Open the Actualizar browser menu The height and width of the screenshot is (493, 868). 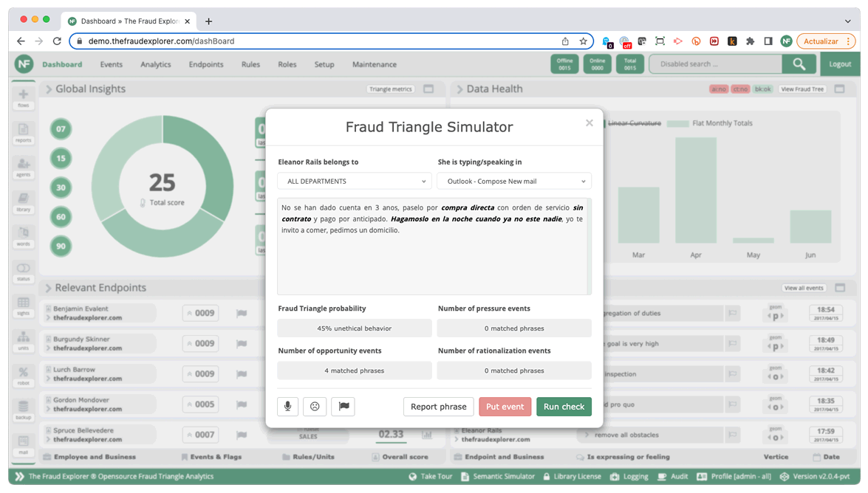pyautogui.click(x=826, y=41)
